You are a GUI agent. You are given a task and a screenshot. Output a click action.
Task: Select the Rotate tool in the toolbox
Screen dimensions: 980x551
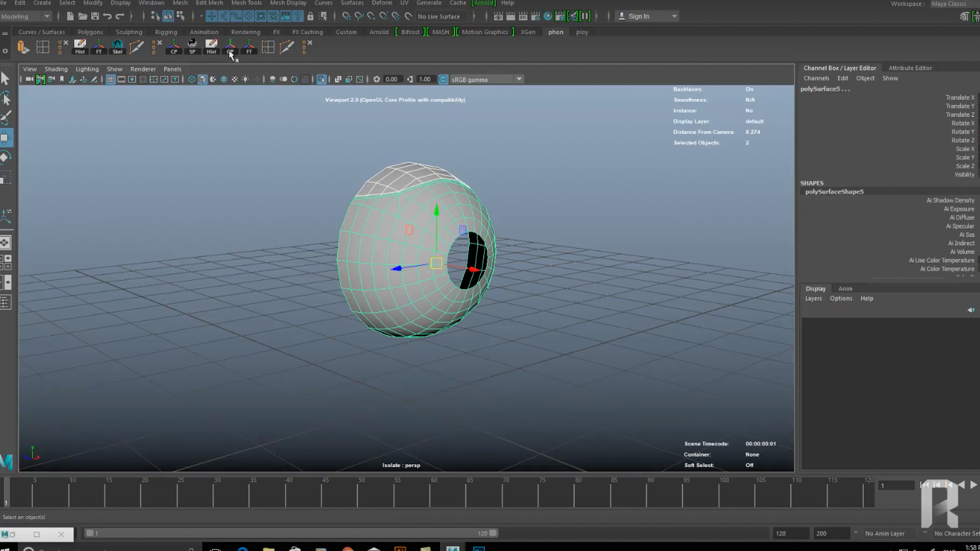[5, 157]
